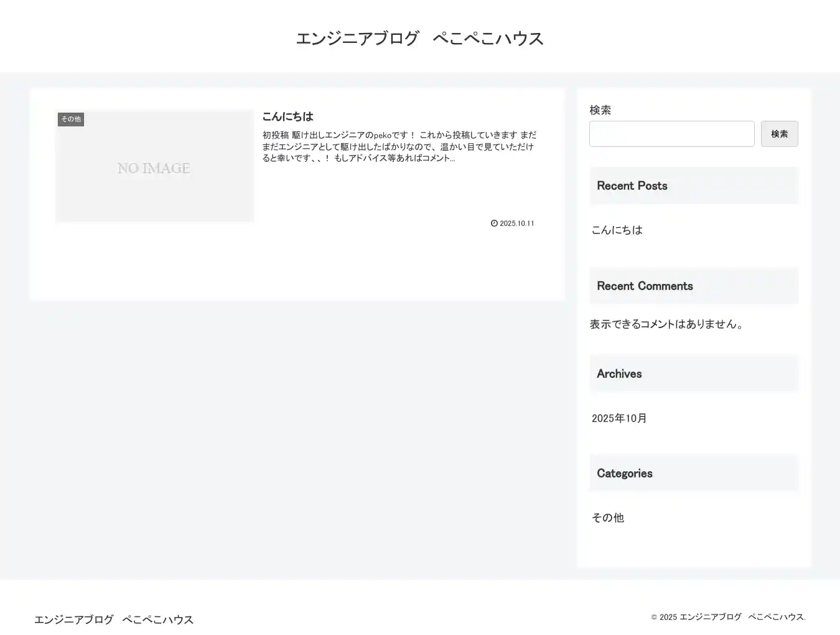Select the Archives heading

click(x=619, y=374)
